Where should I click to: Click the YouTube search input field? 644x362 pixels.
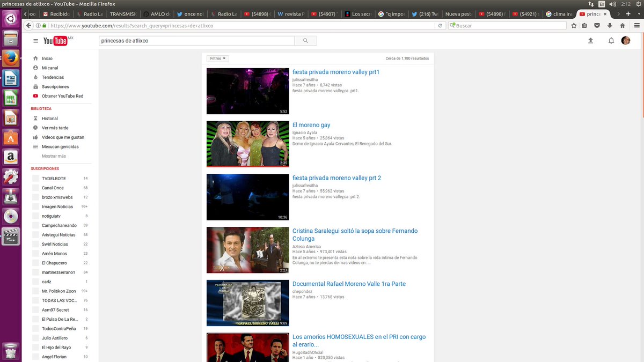(196, 41)
